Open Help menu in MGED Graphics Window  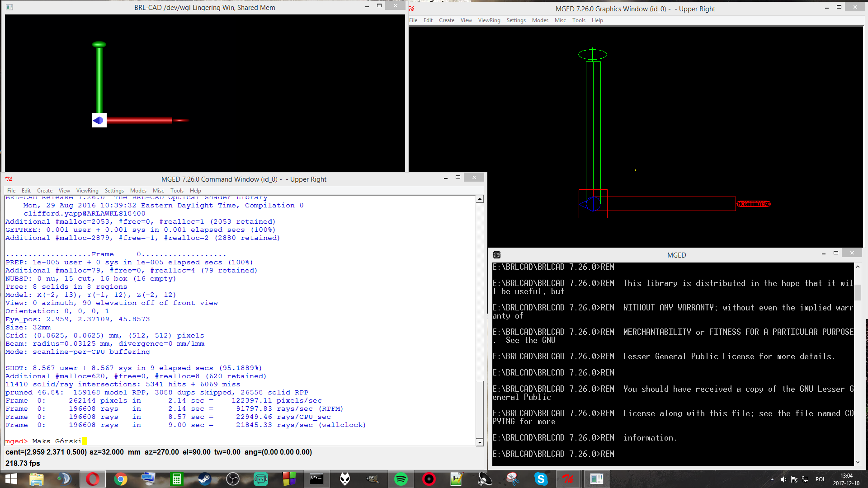coord(597,20)
